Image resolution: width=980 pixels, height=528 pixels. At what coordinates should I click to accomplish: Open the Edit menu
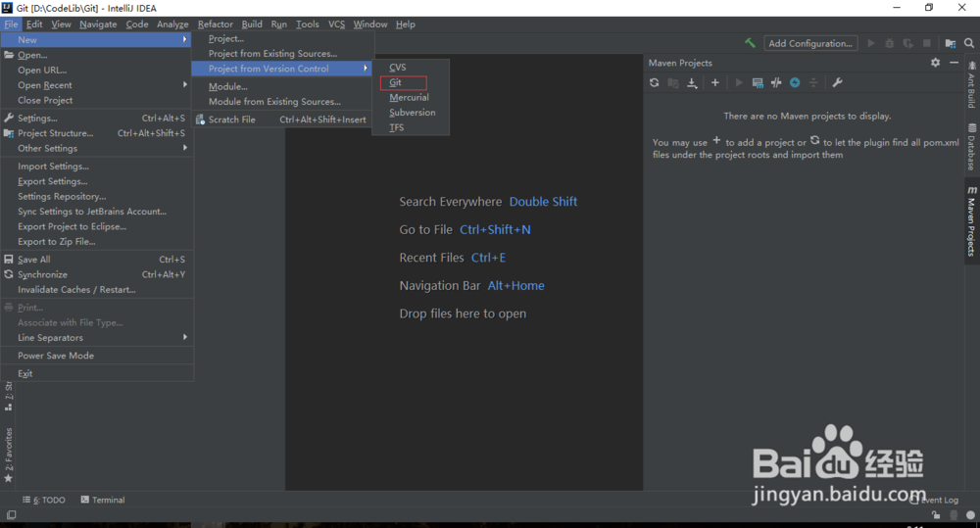34,24
